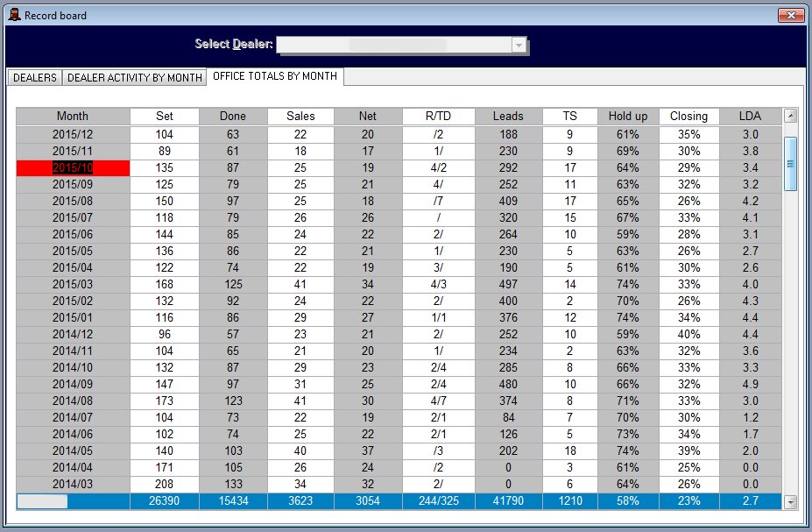The height and width of the screenshot is (532, 812).
Task: Select month 2015/02
Action: tap(73, 301)
